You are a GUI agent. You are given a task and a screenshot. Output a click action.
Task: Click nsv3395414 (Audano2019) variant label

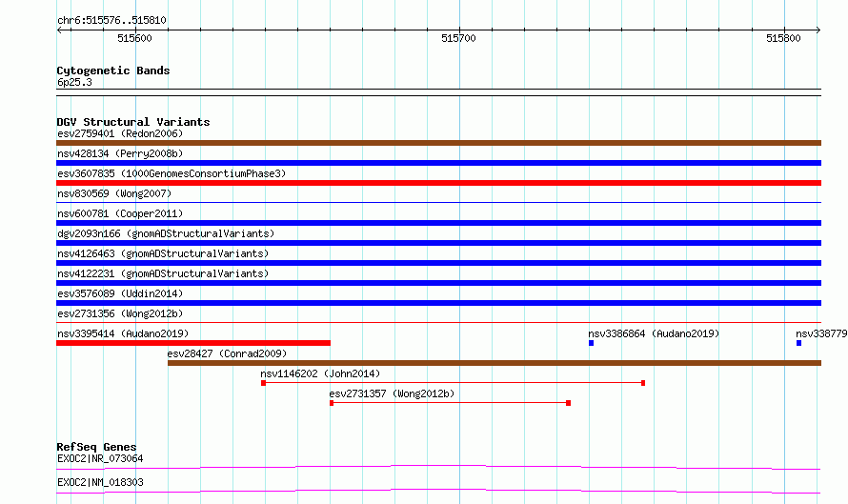pos(123,333)
